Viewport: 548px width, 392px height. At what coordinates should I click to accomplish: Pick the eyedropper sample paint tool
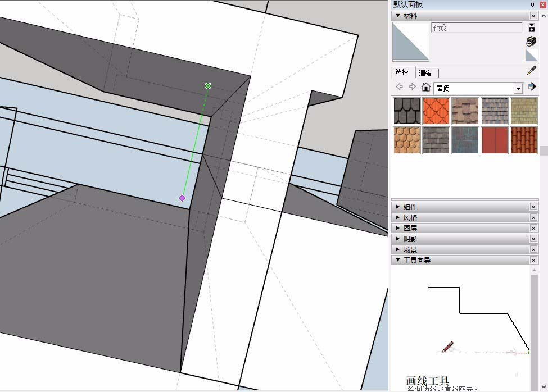pyautogui.click(x=531, y=71)
